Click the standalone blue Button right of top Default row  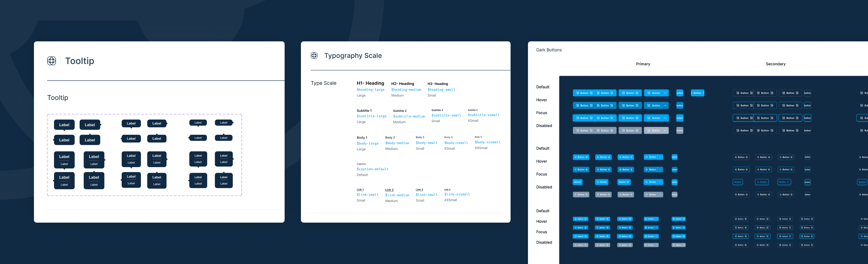(x=697, y=93)
